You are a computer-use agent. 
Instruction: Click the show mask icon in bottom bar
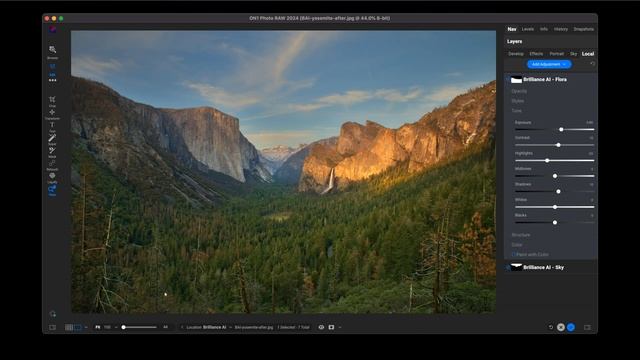click(x=331, y=327)
